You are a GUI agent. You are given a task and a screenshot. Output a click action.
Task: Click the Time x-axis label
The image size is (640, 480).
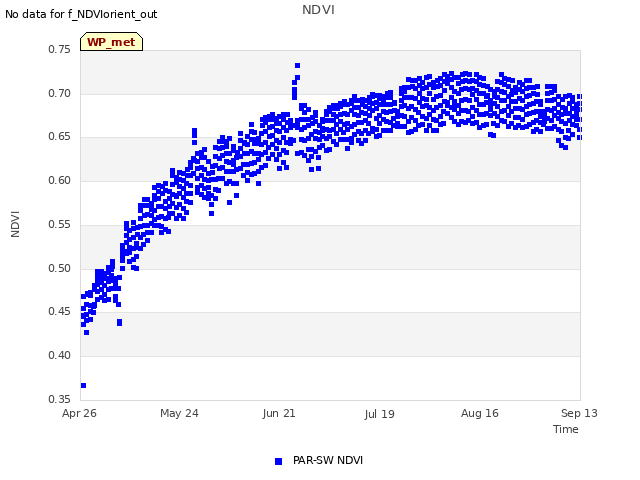(x=565, y=429)
